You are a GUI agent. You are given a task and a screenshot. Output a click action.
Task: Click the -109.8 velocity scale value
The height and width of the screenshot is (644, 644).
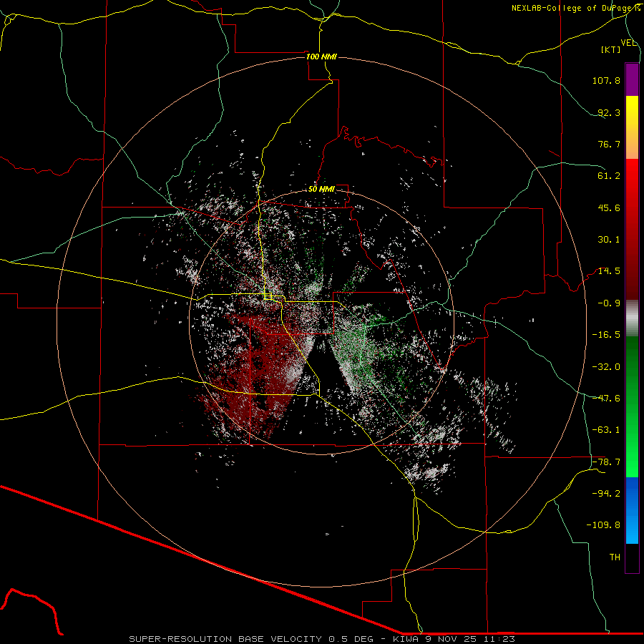coord(604,525)
